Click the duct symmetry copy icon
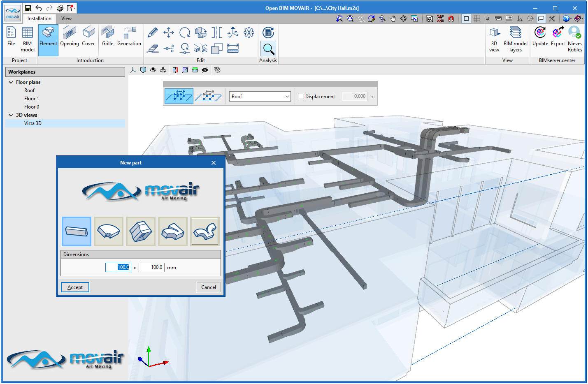 coord(201,49)
